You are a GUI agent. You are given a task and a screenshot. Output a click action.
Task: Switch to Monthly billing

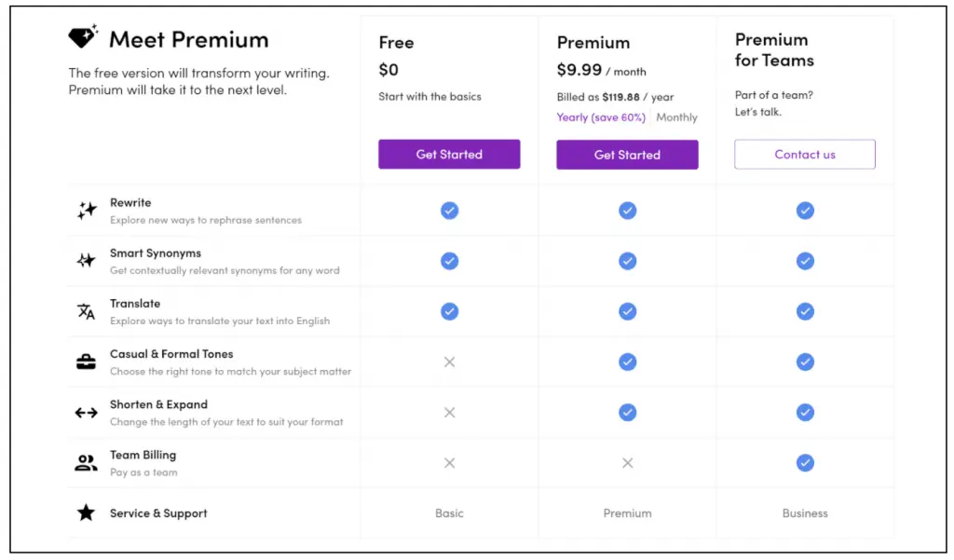[x=676, y=117]
